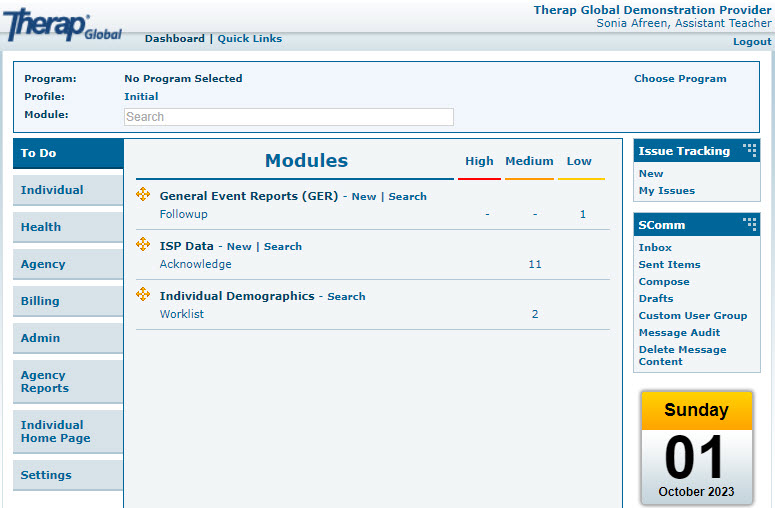The height and width of the screenshot is (508, 775).
Task: Open the Individual Home Page tab
Action: pyautogui.click(x=68, y=432)
